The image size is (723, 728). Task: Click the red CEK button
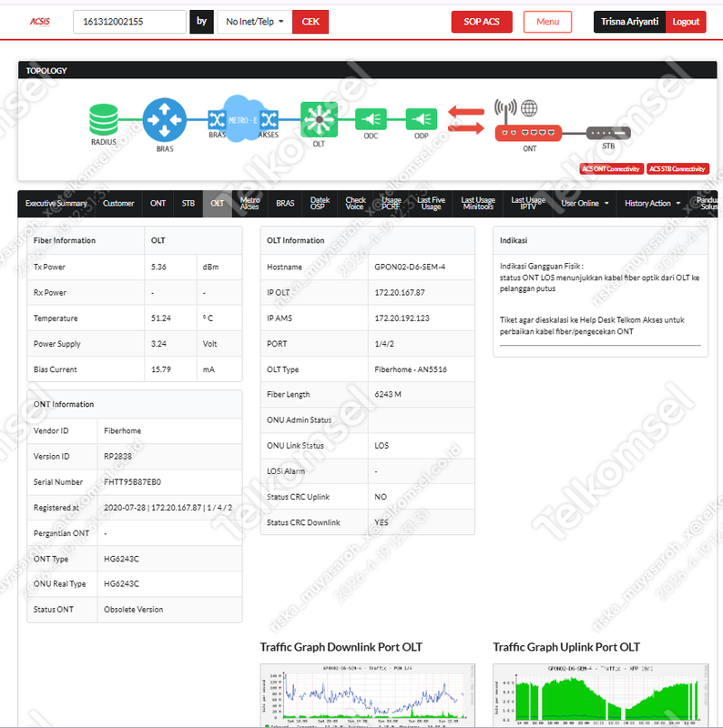pos(311,22)
